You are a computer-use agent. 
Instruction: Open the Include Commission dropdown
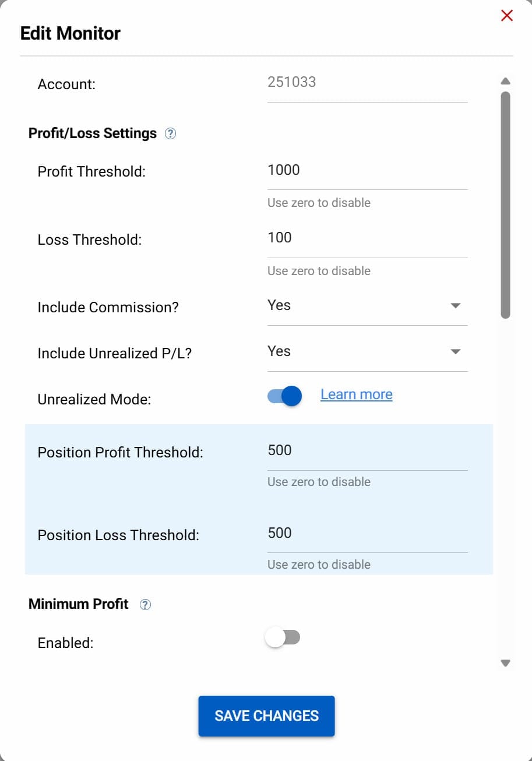pos(367,305)
